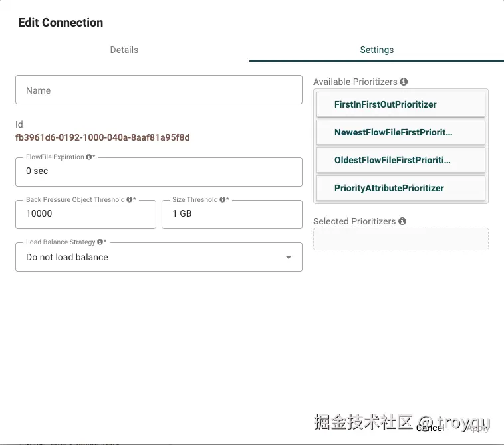Image resolution: width=504 pixels, height=445 pixels.
Task: Switch to the Details tab
Action: [x=124, y=50]
